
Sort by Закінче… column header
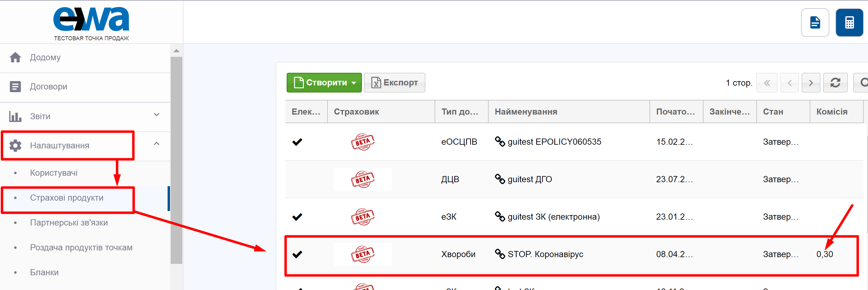pos(730,112)
